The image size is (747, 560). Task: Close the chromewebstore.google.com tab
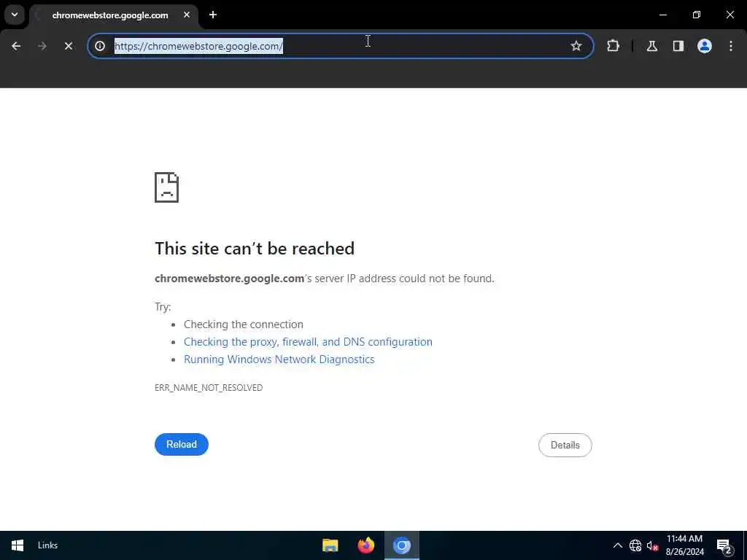click(187, 15)
